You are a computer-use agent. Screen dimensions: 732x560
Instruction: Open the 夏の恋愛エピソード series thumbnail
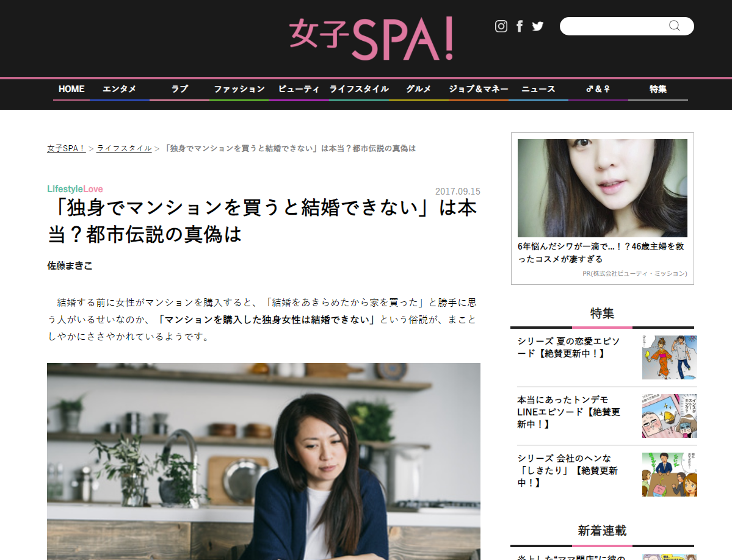670,357
